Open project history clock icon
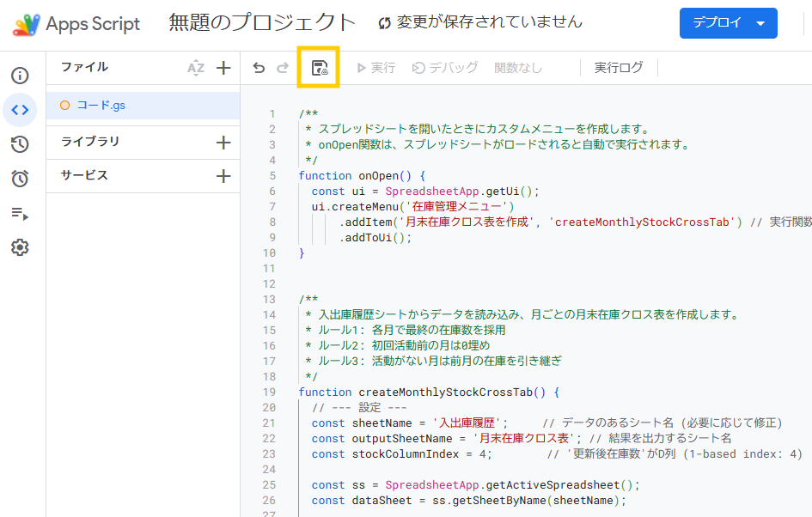Screen dimensions: 812x517 pyautogui.click(x=20, y=144)
